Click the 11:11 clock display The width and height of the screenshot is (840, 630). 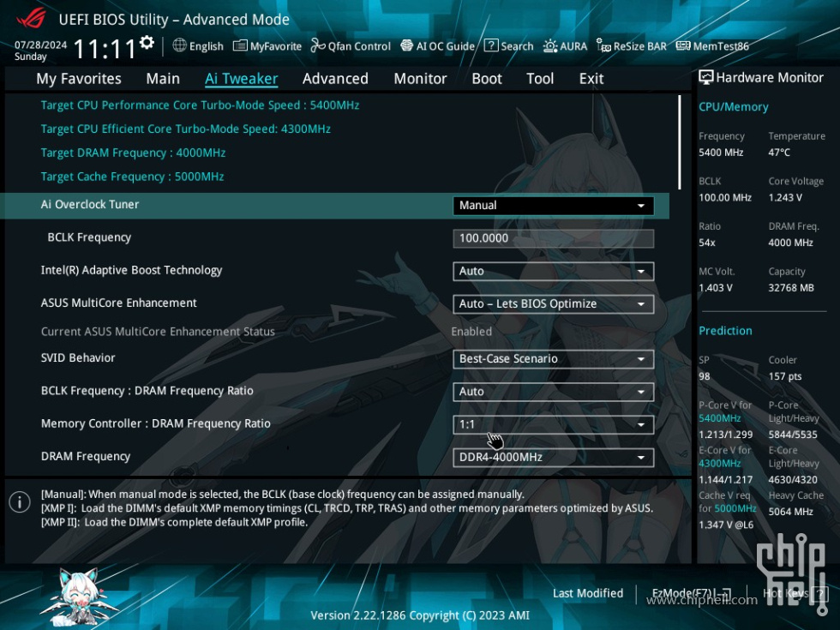(x=105, y=50)
